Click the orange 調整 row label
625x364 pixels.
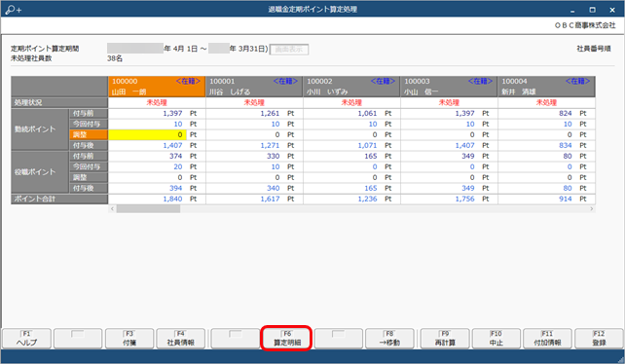pyautogui.click(x=89, y=134)
